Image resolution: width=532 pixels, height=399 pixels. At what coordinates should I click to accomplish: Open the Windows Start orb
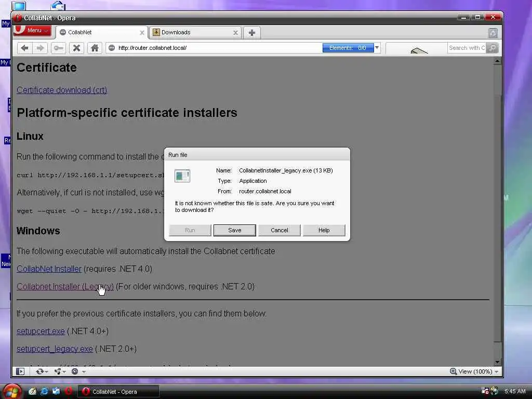11,392
